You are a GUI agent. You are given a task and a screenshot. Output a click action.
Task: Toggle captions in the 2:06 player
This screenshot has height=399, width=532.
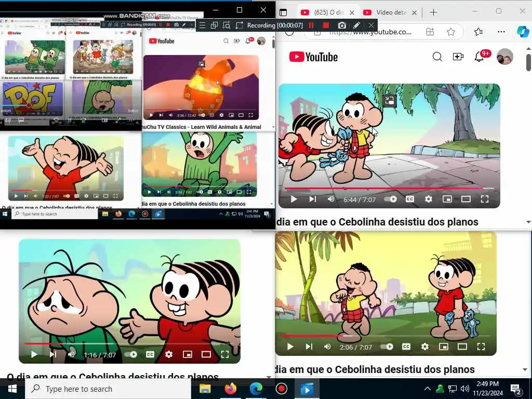[406, 347]
